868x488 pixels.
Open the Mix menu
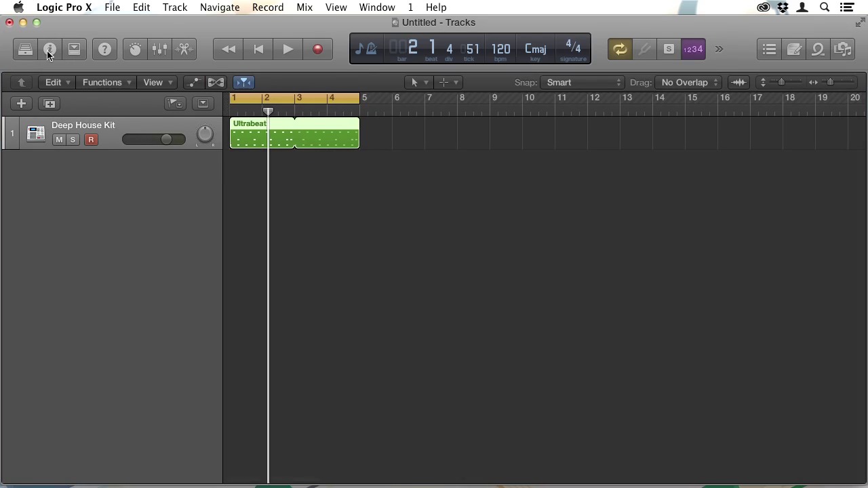(x=304, y=7)
